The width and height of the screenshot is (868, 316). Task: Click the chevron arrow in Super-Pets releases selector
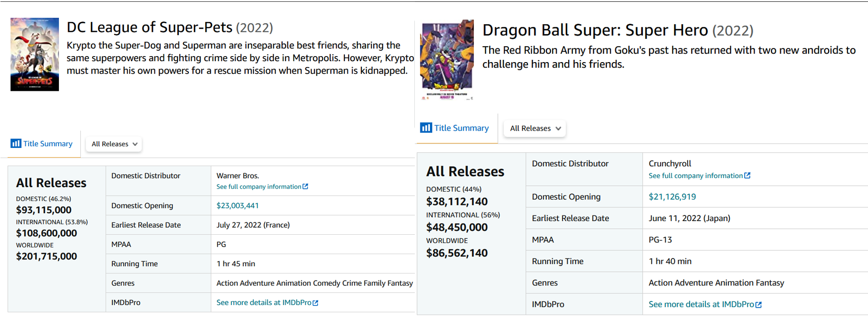click(x=135, y=144)
